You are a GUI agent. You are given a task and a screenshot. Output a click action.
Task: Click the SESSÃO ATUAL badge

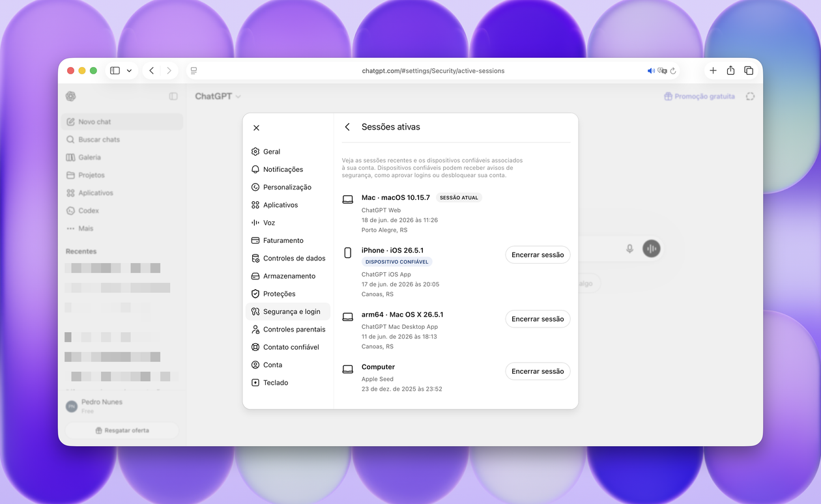coord(459,198)
